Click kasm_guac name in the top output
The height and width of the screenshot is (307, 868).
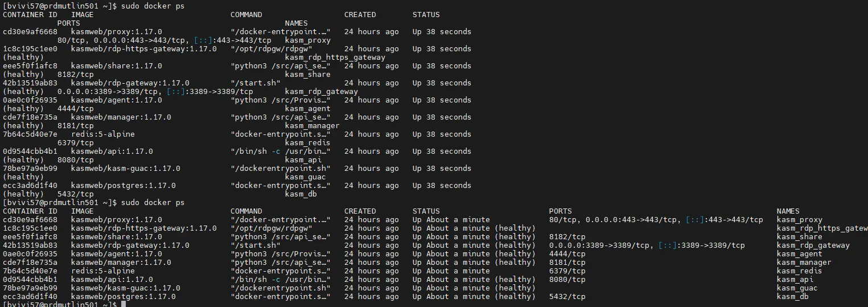[305, 177]
